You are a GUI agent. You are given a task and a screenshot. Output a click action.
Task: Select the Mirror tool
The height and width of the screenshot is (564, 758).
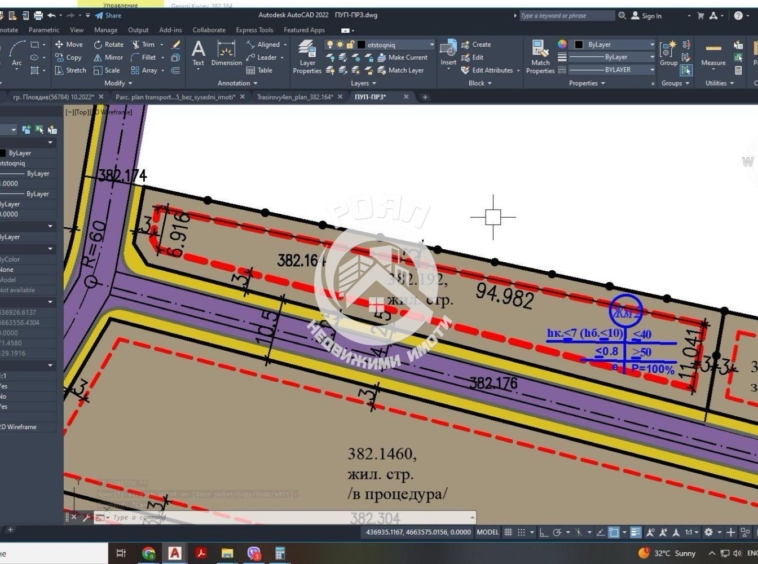coord(108,58)
